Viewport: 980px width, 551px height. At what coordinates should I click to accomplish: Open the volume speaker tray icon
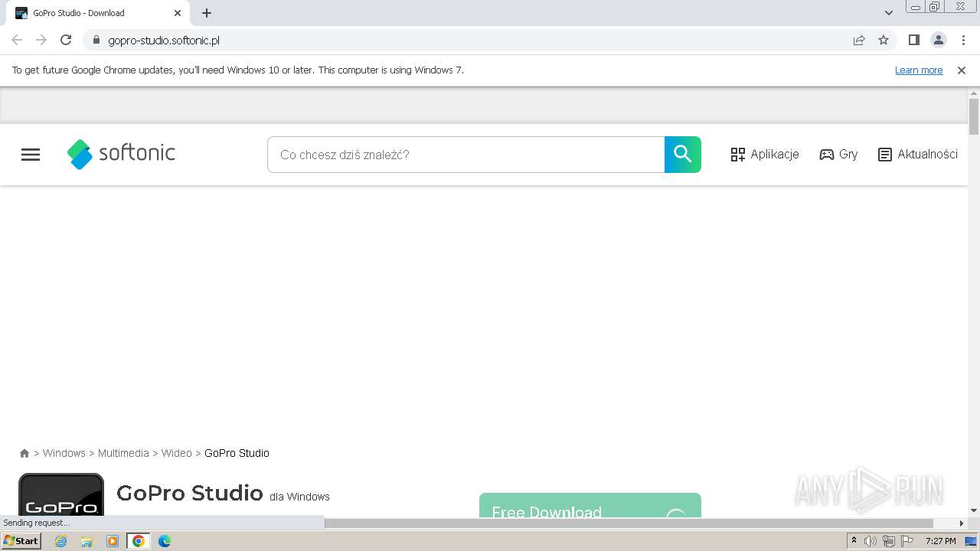click(871, 541)
